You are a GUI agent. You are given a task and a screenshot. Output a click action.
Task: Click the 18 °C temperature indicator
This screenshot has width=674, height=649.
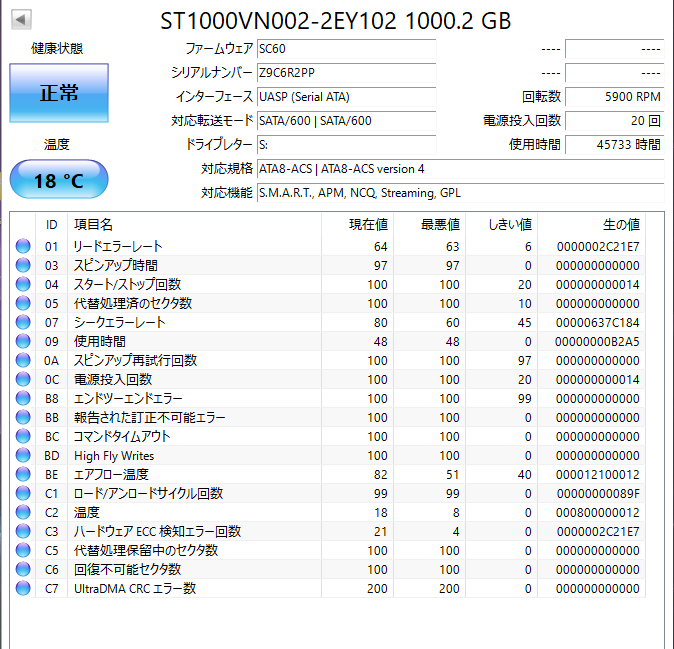pos(58,180)
